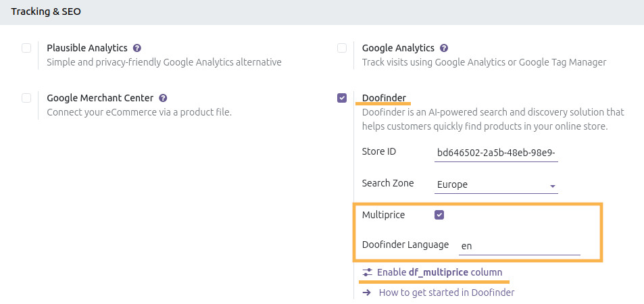Screen dimensions: 644x304
Task: Click the Store ID input field
Action: pos(496,153)
